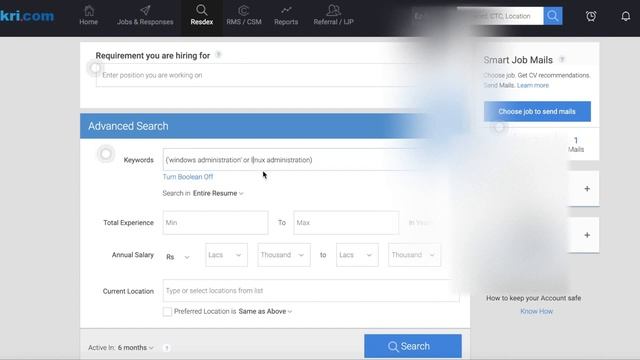Screen dimensions: 640x360
Task: Expand the lower plus panel on right
Action: 587,235
